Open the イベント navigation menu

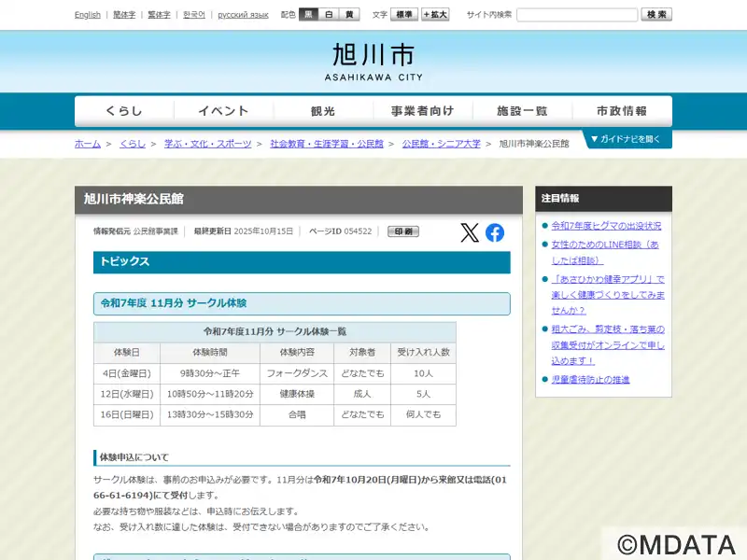(223, 111)
